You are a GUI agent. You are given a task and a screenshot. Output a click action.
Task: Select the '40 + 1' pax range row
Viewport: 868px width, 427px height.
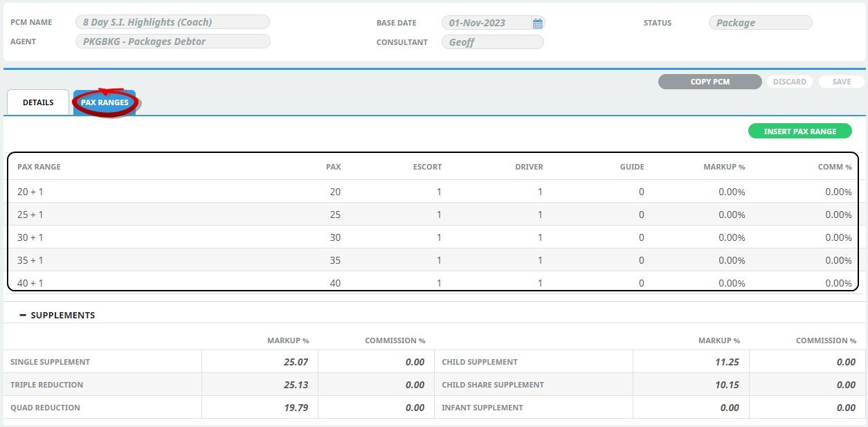click(433, 282)
